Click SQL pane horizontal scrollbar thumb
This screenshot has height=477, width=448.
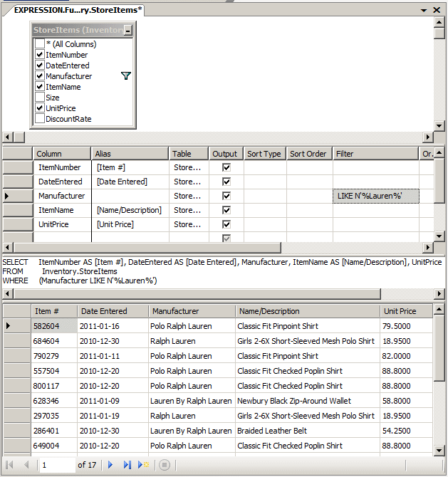pyautogui.click(x=197, y=294)
